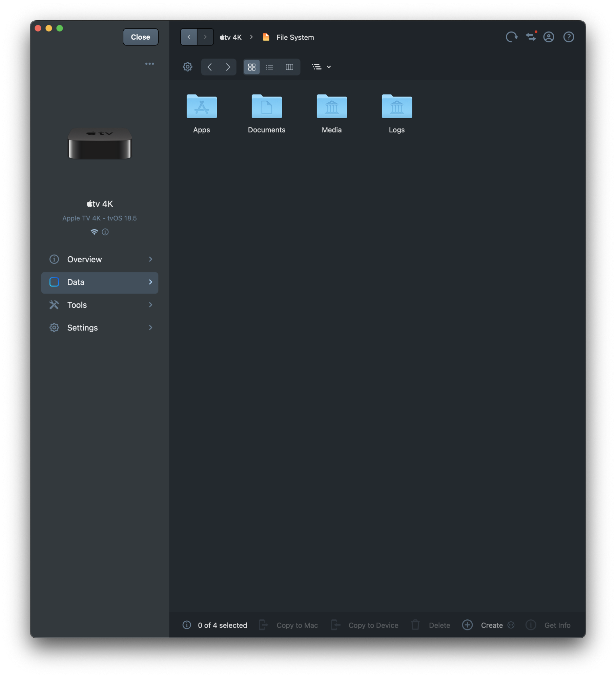Open the transfers activity arrows icon
This screenshot has width=616, height=678.
tap(531, 37)
